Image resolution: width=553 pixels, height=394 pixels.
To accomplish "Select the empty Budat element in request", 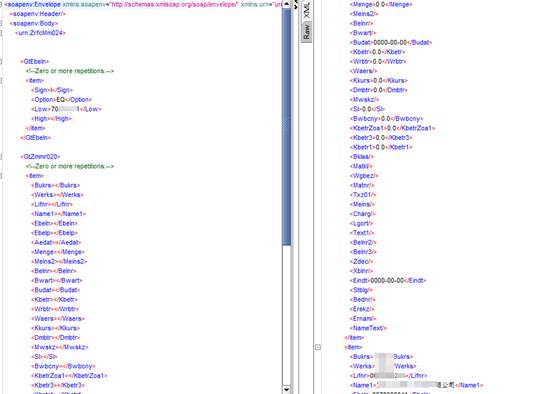I will (56, 290).
